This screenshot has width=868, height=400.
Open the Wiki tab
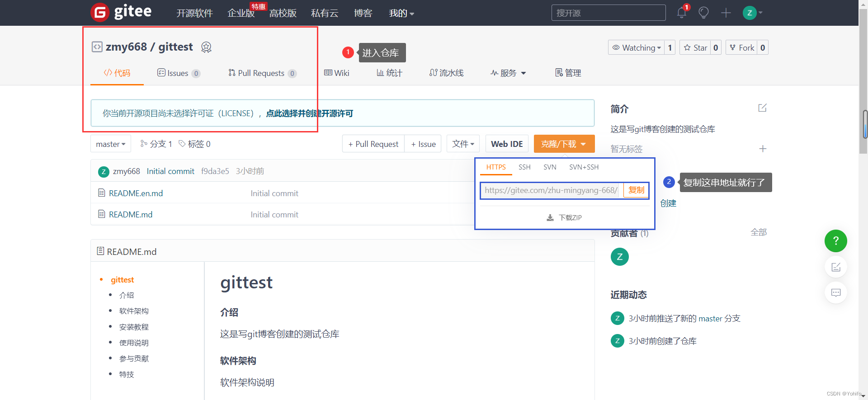[336, 73]
